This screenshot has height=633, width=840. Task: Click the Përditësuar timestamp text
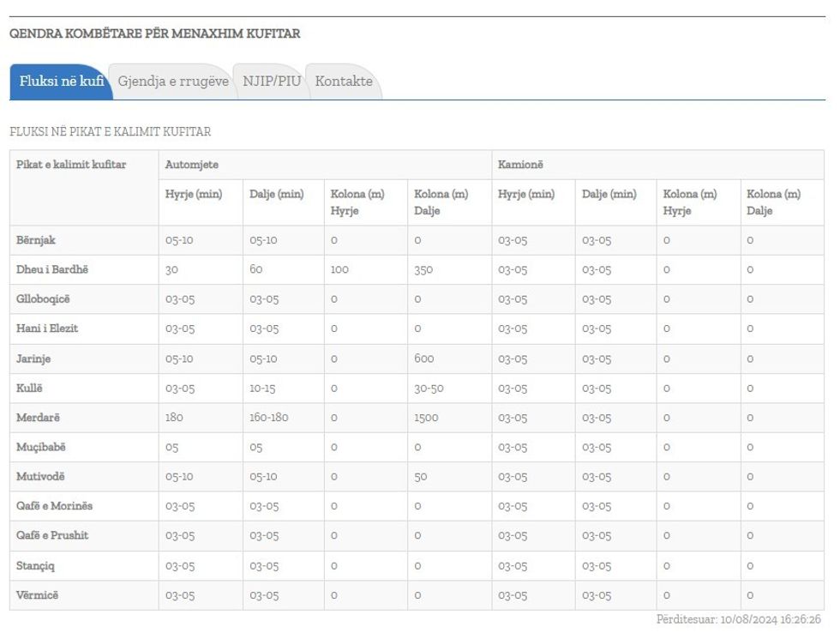pyautogui.click(x=738, y=619)
